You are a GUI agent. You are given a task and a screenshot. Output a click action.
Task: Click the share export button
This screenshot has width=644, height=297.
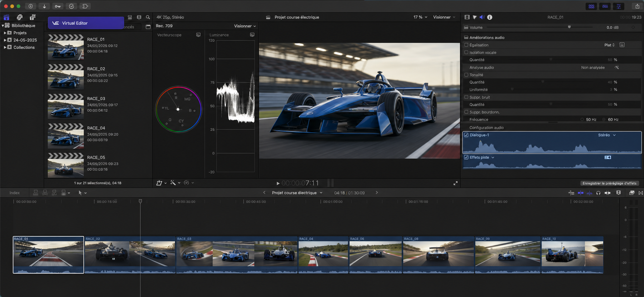point(637,6)
